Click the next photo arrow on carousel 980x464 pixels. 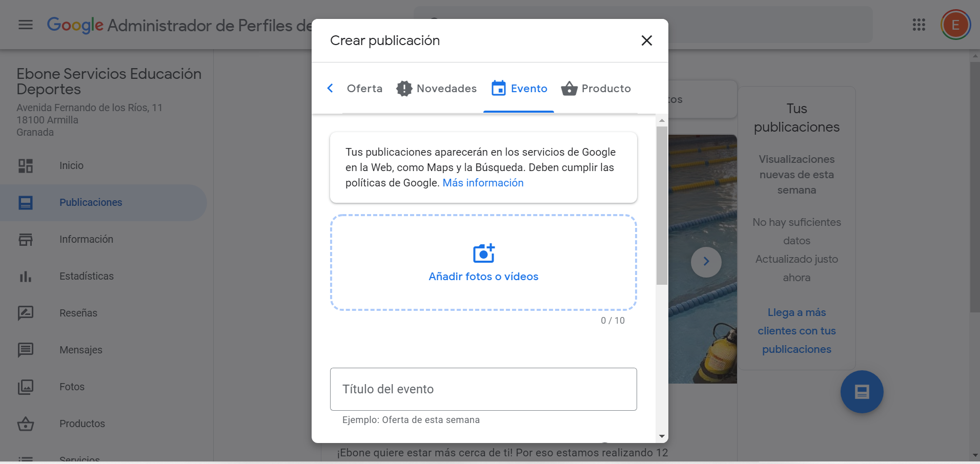coord(706,262)
